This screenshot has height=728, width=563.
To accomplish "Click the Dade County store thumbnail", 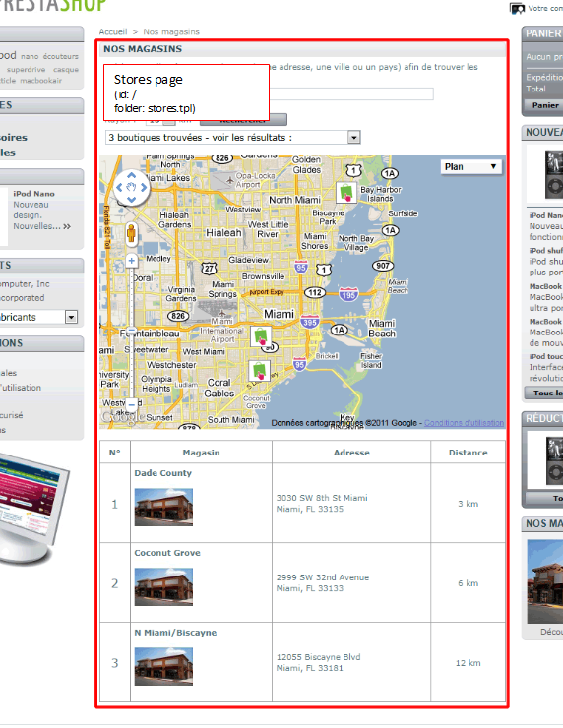I will [x=163, y=507].
